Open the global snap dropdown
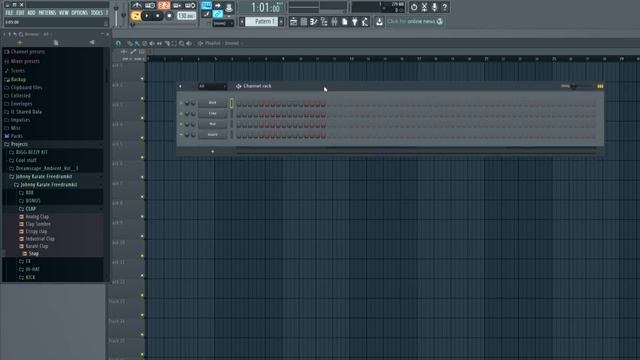 223,24
